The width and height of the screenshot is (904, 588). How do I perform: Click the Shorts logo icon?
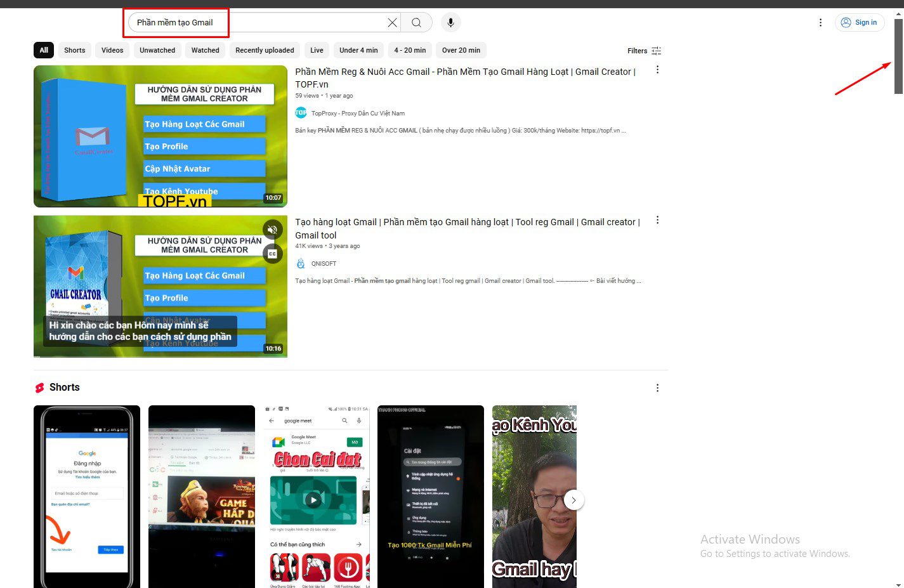pyautogui.click(x=39, y=388)
